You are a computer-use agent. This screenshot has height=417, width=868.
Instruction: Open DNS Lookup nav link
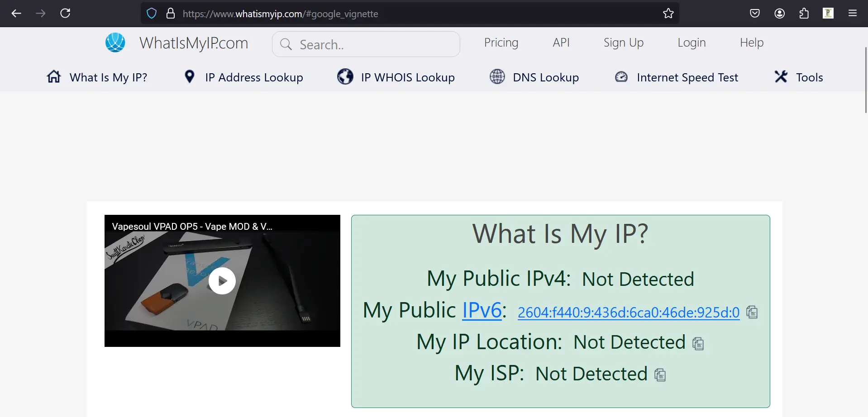546,77
